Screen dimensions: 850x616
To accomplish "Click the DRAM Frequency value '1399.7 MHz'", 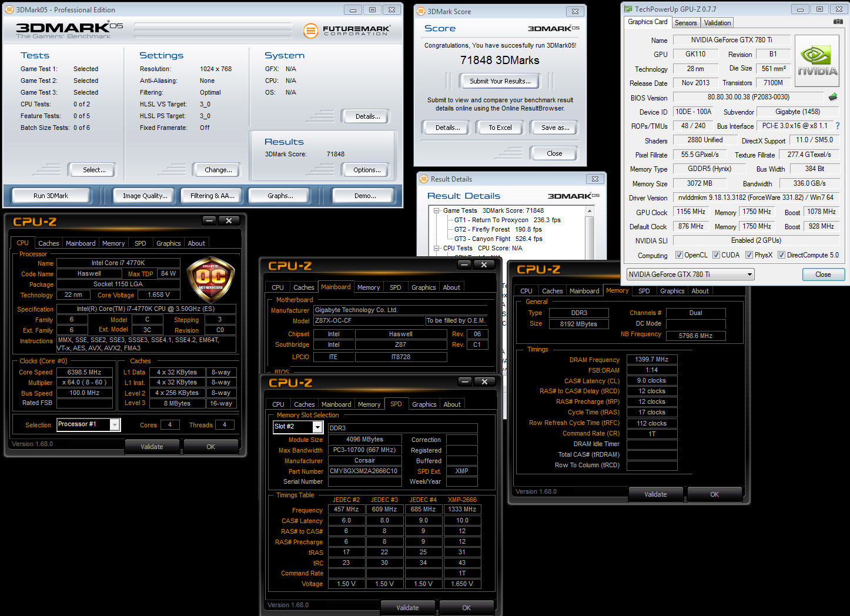I will (652, 359).
